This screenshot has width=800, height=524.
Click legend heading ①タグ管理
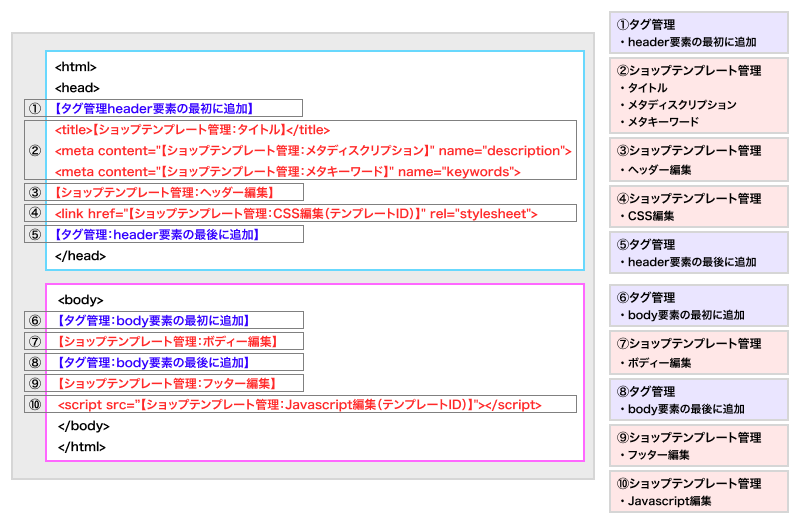point(645,24)
